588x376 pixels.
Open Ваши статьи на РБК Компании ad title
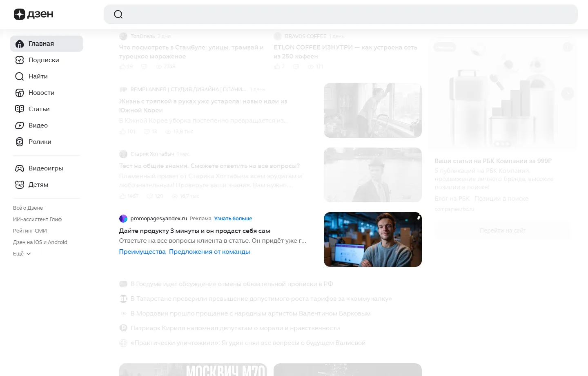click(x=493, y=161)
